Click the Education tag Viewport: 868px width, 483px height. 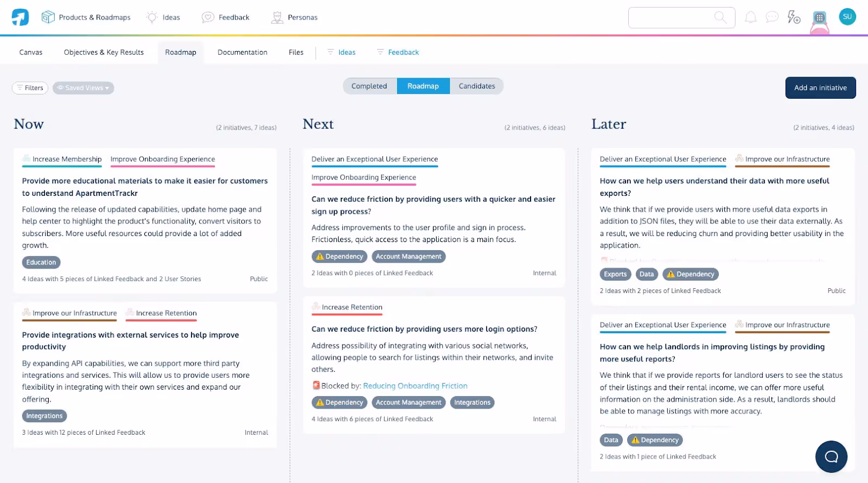pos(41,262)
